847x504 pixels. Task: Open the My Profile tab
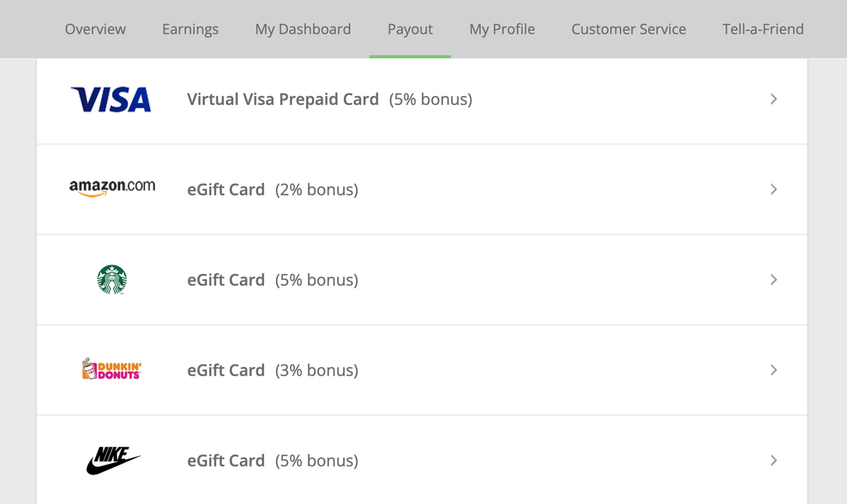[x=502, y=29]
